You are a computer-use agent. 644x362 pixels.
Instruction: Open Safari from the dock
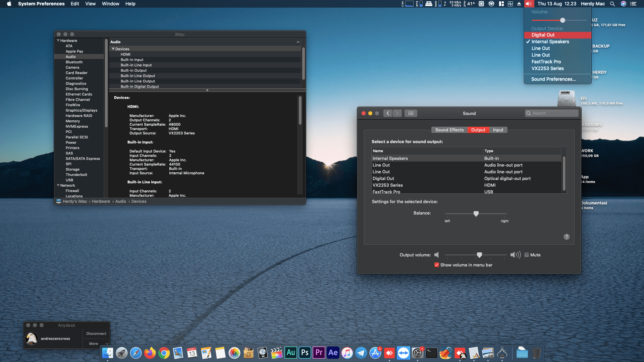[x=136, y=353]
